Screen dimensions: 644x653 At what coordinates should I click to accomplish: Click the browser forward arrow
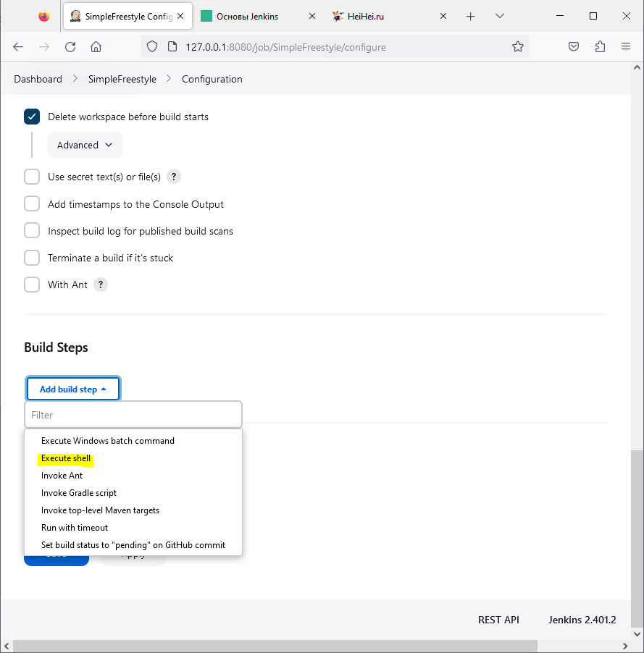tap(43, 46)
